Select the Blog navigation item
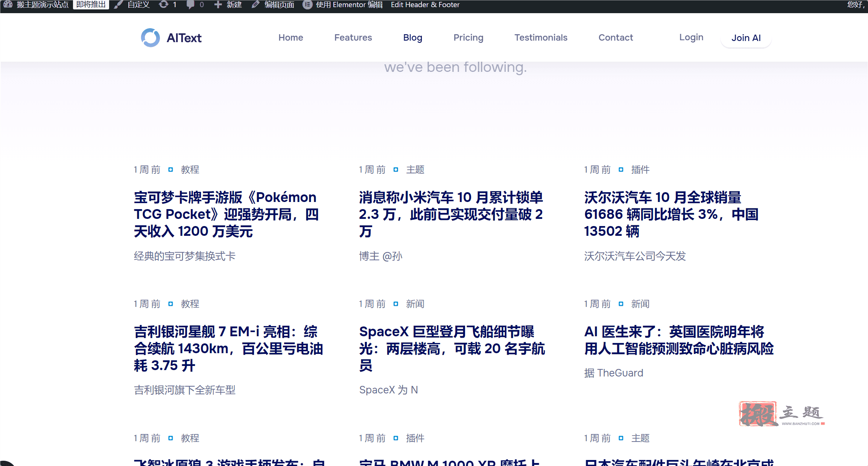Screen dimensions: 868x466 413,38
